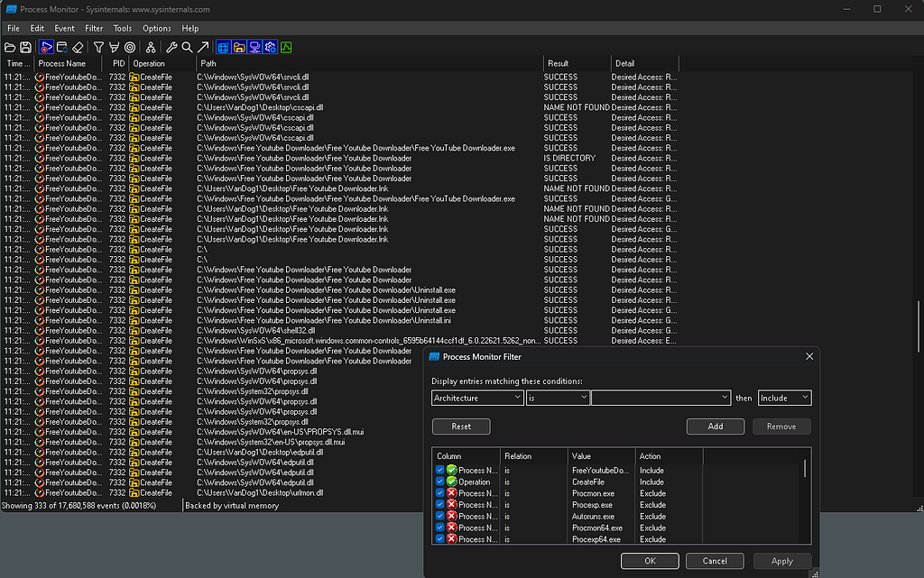Open Filter dialog via funnel icon
The image size is (924, 578).
tap(98, 48)
